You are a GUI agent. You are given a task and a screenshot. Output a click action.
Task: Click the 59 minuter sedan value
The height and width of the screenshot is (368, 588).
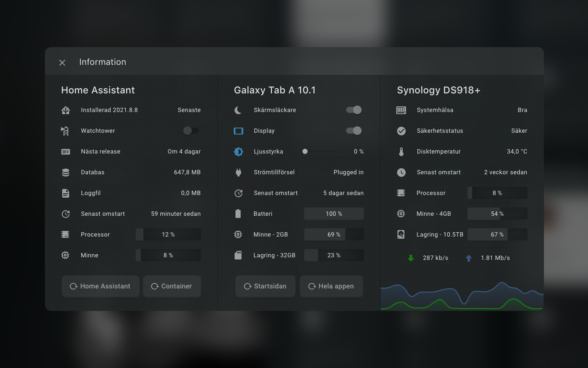pos(176,214)
